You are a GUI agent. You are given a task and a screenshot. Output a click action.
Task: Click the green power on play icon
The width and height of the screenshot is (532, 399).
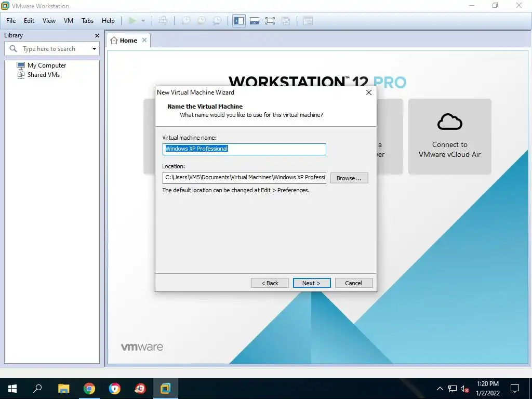(132, 21)
